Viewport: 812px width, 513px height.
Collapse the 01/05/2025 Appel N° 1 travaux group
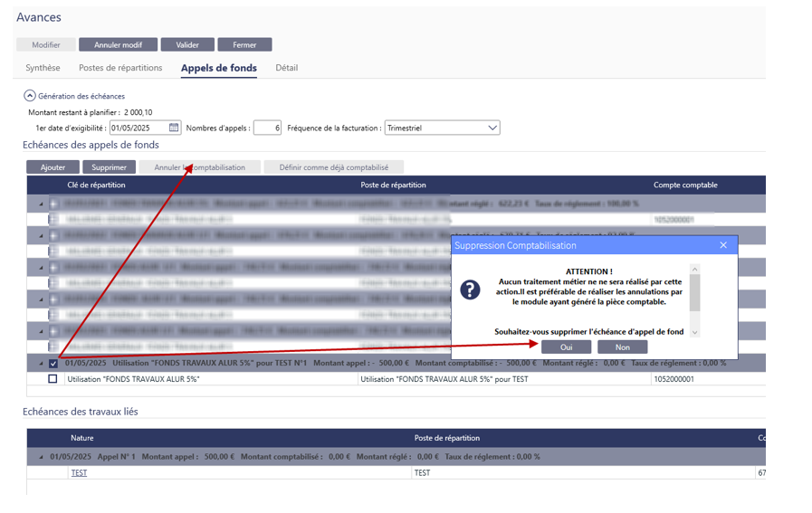[41, 457]
